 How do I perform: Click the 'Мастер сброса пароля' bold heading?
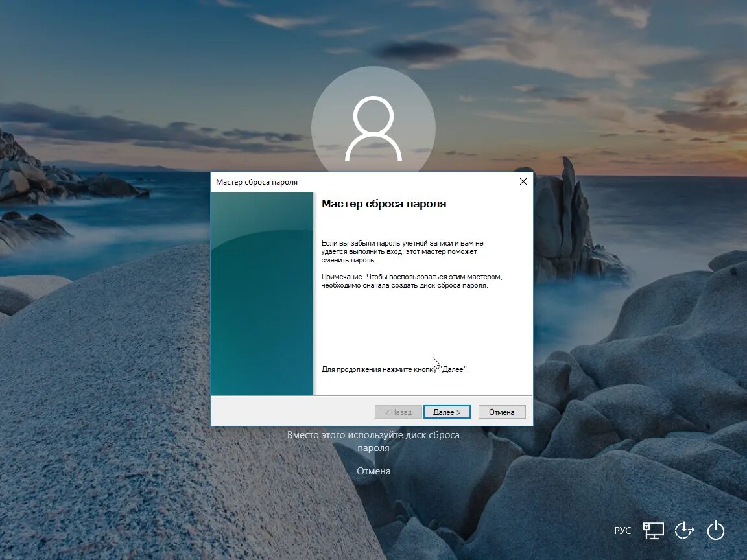coord(384,204)
